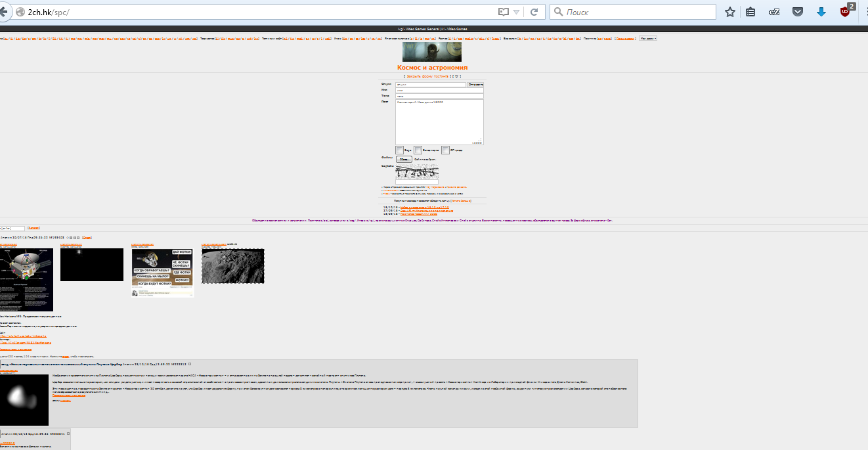This screenshot has height=450, width=868.
Task: Toggle reader view icon in address bar
Action: coord(503,12)
